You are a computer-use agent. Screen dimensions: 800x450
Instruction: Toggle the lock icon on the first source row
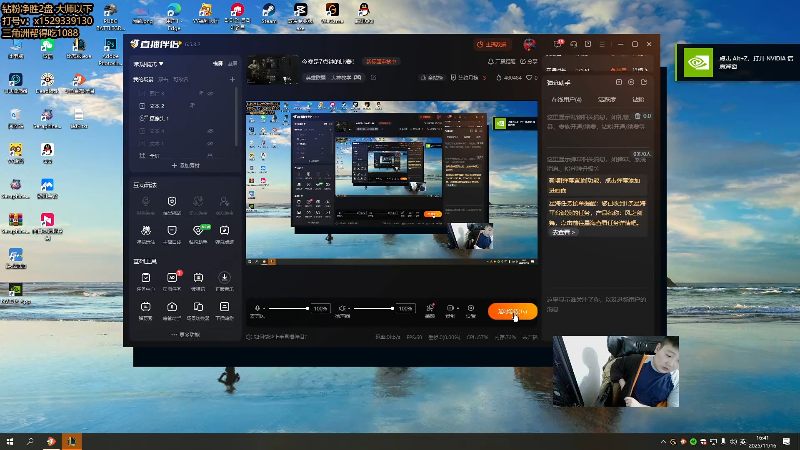[x=201, y=93]
